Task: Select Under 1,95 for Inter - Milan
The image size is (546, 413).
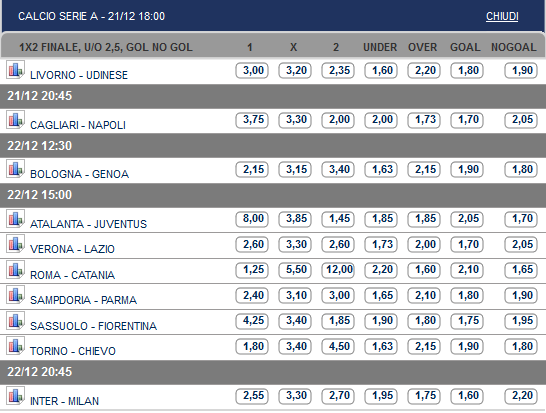Action: coord(381,396)
